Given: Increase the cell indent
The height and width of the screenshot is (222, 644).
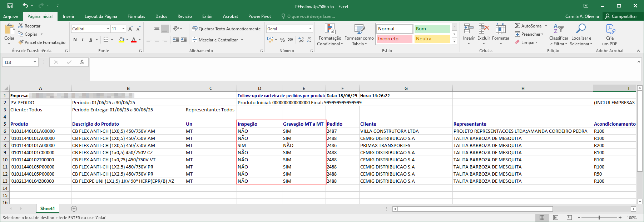Looking at the screenshot, I should (x=183, y=40).
